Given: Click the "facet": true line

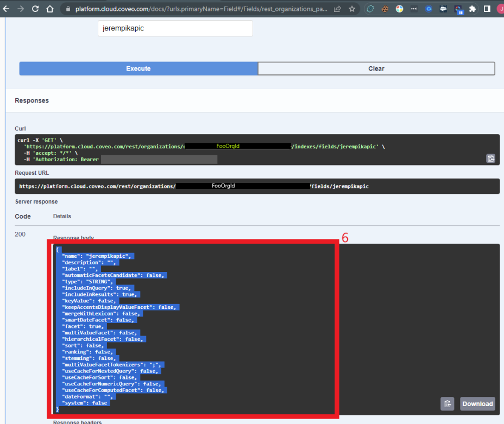Looking at the screenshot, I should [83, 326].
